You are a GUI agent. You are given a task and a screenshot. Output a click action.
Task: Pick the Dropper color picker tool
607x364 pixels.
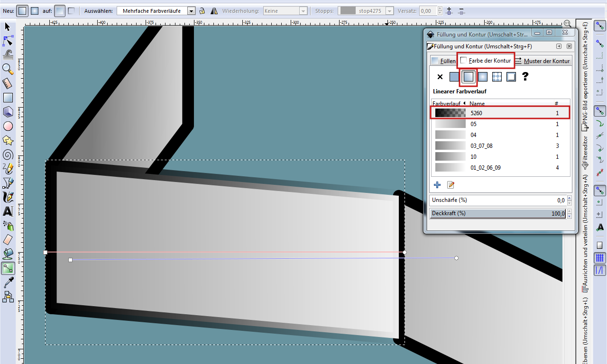8,283
